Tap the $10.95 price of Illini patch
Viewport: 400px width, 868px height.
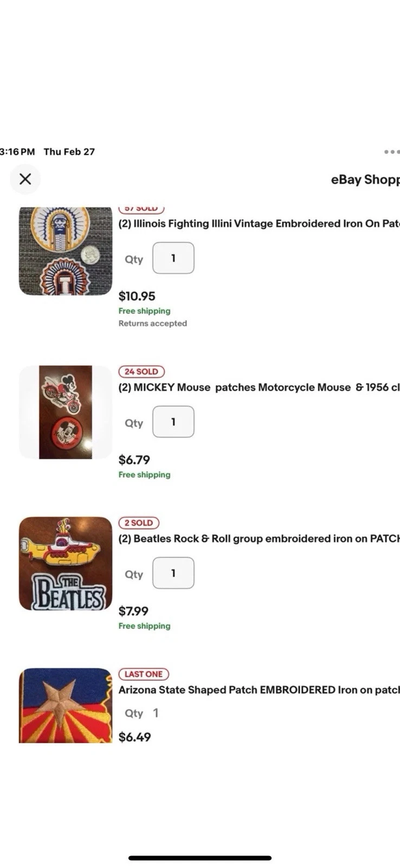[137, 296]
